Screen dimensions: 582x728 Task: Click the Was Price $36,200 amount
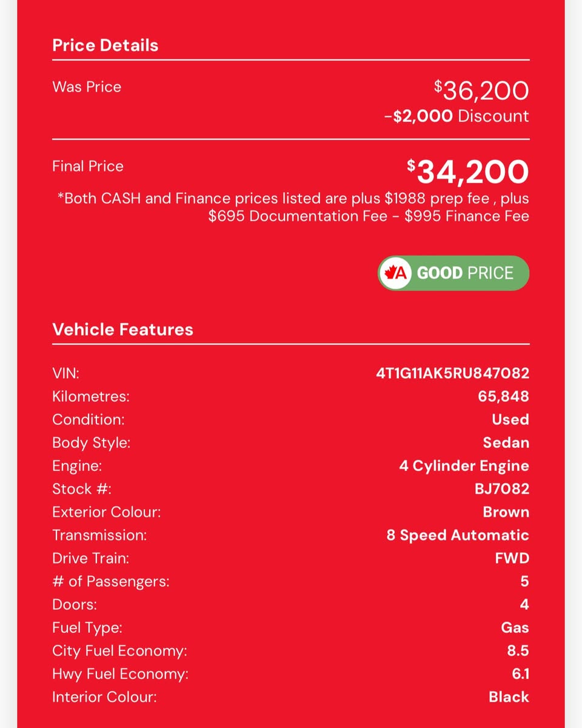click(x=481, y=91)
